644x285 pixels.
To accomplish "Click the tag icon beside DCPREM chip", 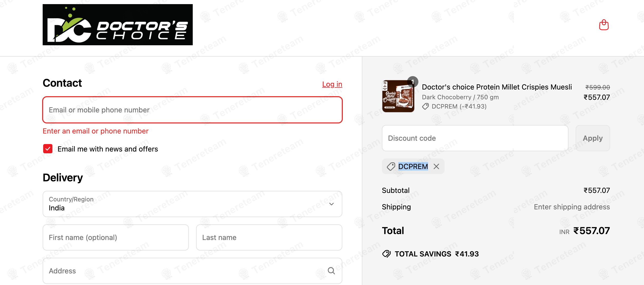I will [x=391, y=167].
